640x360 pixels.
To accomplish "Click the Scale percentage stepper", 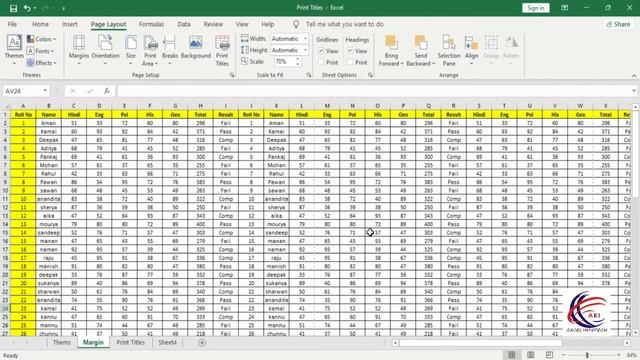I will [x=298, y=62].
